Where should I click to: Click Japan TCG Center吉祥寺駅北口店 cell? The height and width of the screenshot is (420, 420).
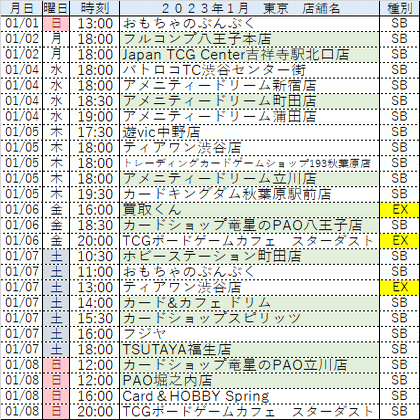[249, 54]
